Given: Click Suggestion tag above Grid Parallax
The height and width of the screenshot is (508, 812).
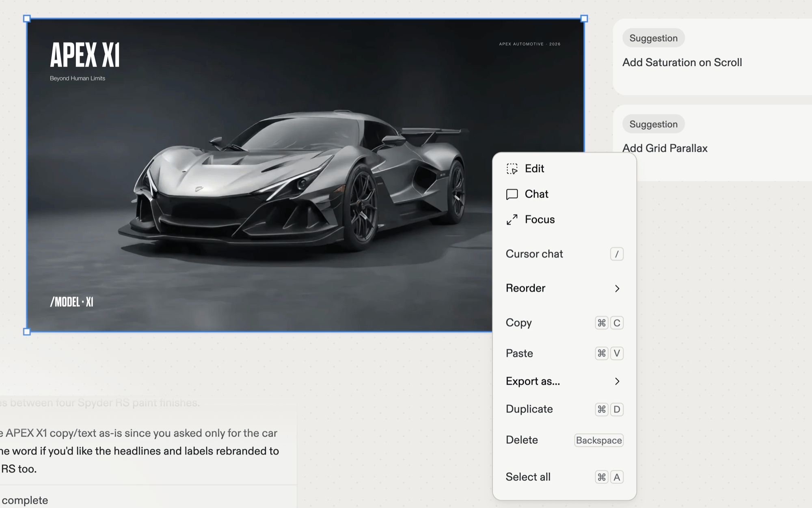Looking at the screenshot, I should pos(653,124).
